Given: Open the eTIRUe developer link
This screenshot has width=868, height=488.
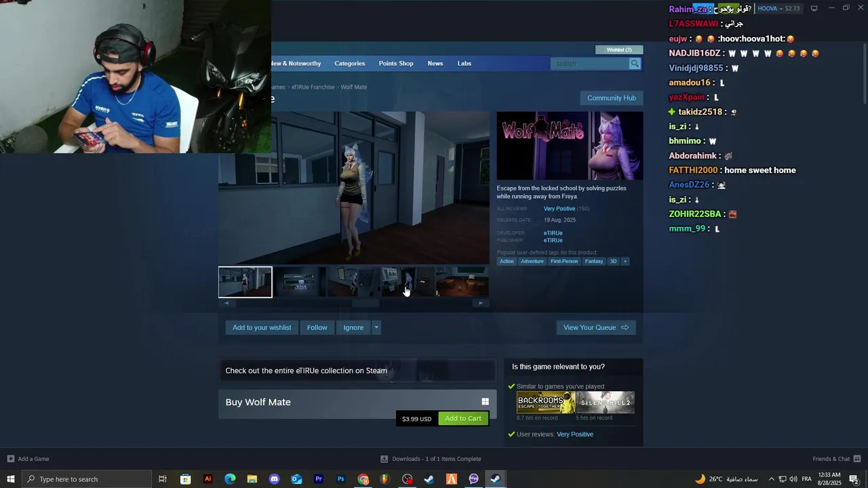Looking at the screenshot, I should 553,233.
